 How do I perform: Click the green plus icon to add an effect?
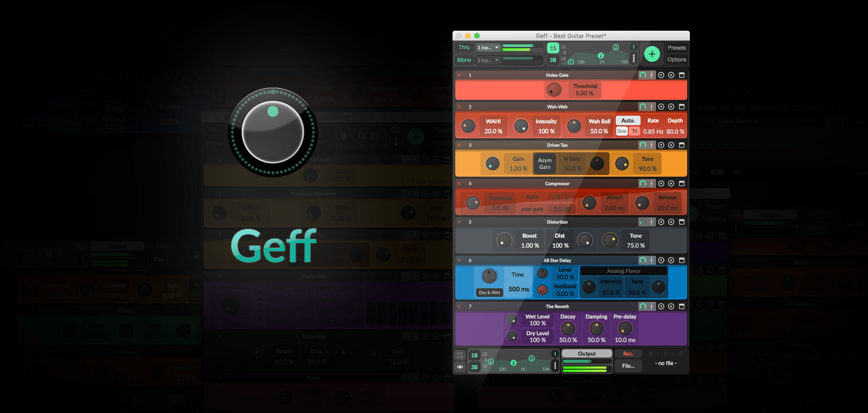(x=652, y=54)
